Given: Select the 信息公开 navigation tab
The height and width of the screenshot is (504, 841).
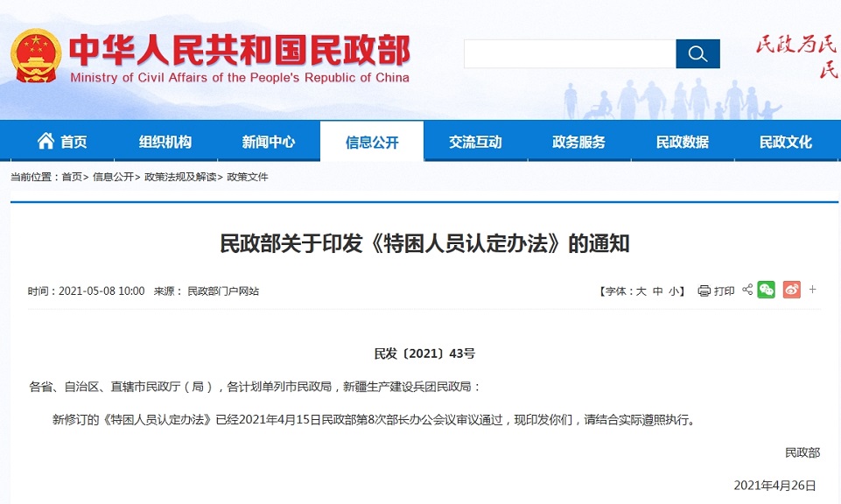Looking at the screenshot, I should coord(372,142).
